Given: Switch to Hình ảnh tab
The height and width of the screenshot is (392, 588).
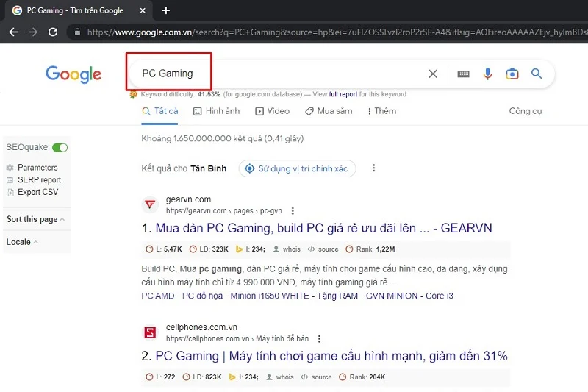Looking at the screenshot, I should (216, 111).
